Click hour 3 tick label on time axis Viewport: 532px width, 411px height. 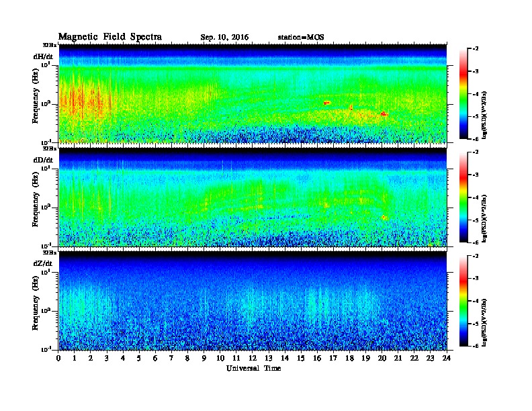pyautogui.click(x=107, y=359)
